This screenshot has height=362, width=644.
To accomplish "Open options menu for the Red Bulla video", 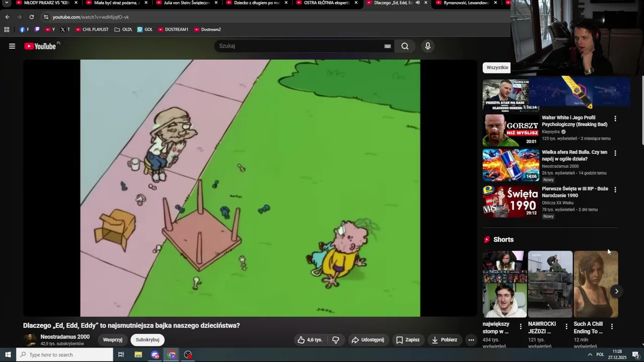I will pos(615,153).
